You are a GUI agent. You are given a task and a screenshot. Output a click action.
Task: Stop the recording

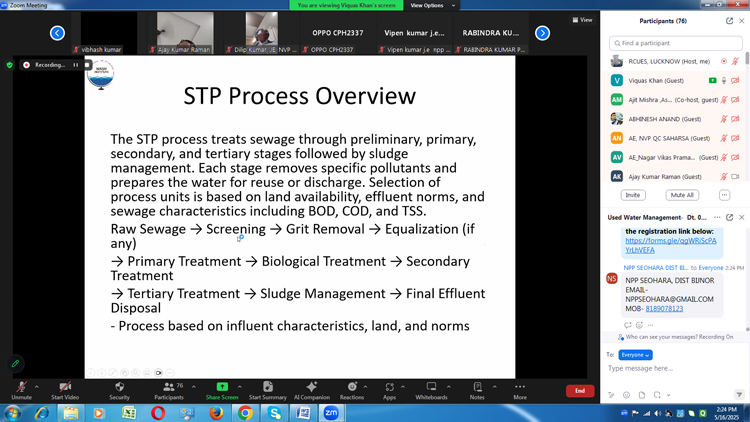(x=87, y=65)
